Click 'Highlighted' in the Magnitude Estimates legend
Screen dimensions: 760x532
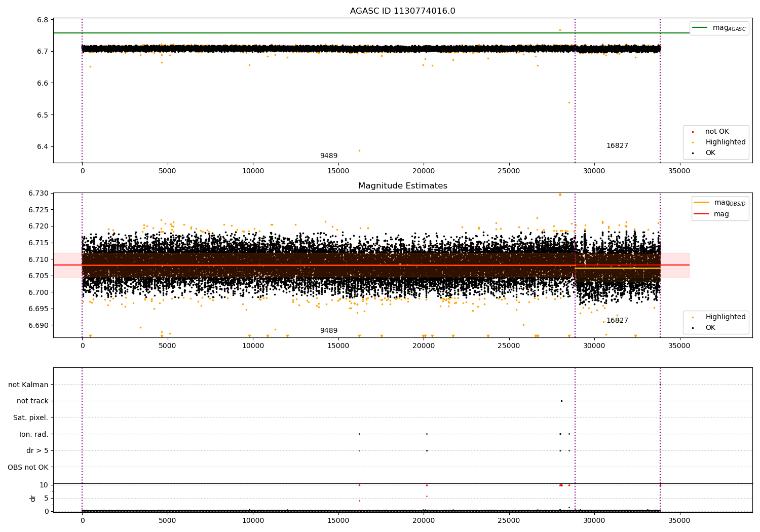pos(726,317)
